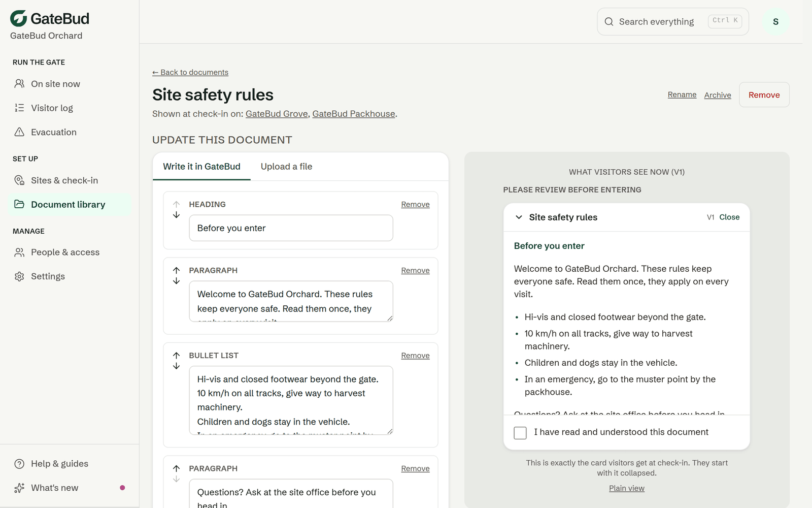
Task: Open the Document library folder
Action: click(70, 204)
